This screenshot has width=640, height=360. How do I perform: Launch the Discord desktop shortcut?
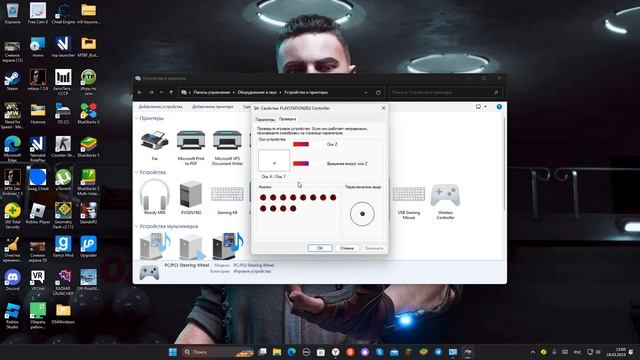click(x=12, y=280)
